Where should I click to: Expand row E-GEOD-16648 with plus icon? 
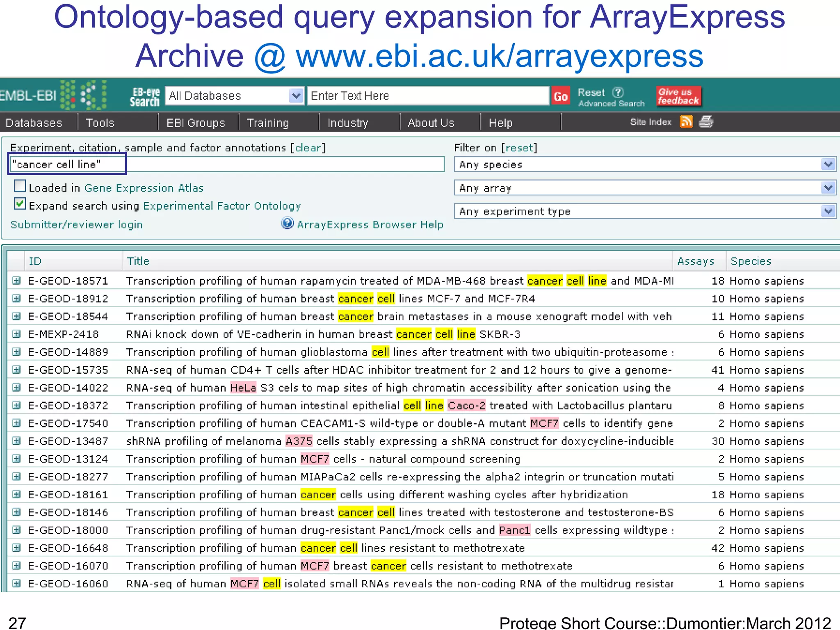16,548
